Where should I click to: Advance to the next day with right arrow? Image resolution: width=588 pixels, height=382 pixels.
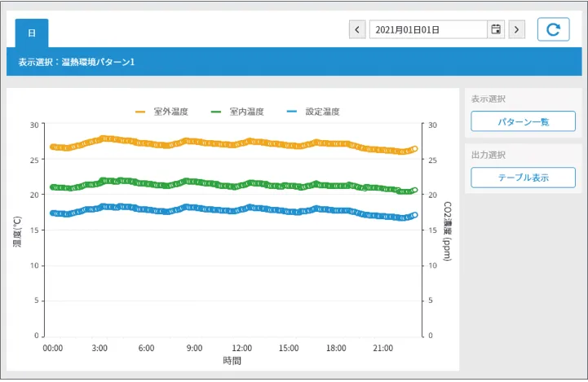click(x=516, y=30)
